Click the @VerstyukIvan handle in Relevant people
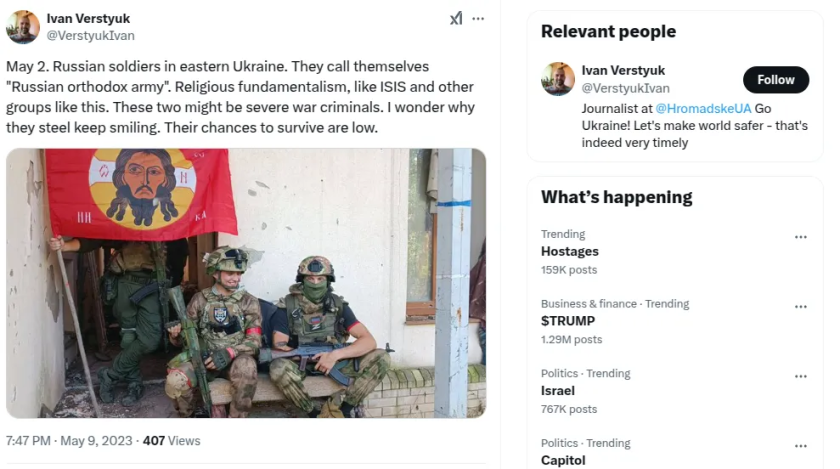The image size is (840, 469). pos(626,88)
